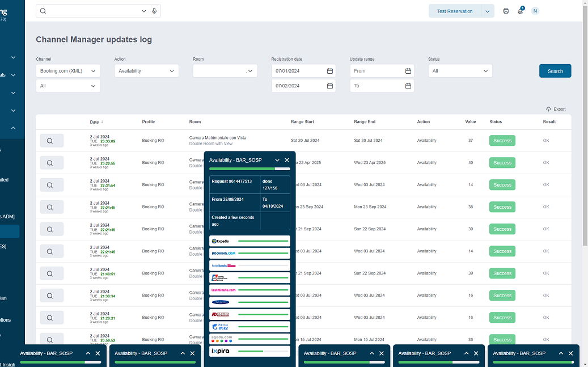588x367 pixels.
Task: Collapse the expanded Availability - BAR_SOSP panel
Action: [277, 160]
